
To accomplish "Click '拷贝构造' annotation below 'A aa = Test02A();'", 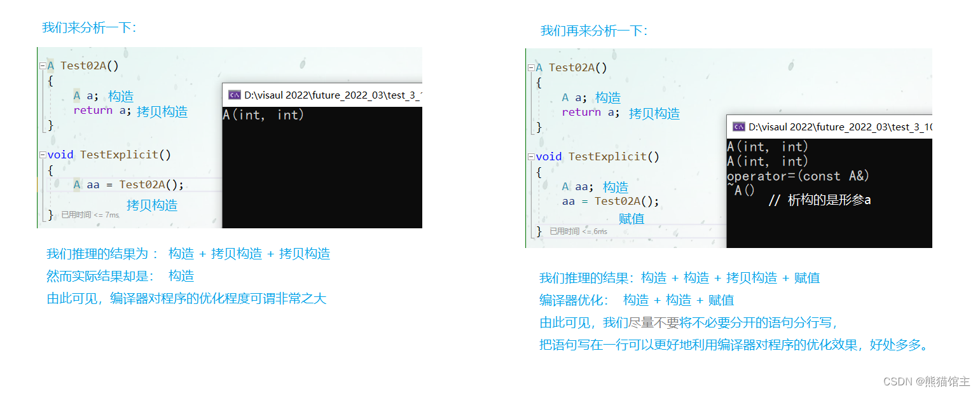I will [x=152, y=205].
